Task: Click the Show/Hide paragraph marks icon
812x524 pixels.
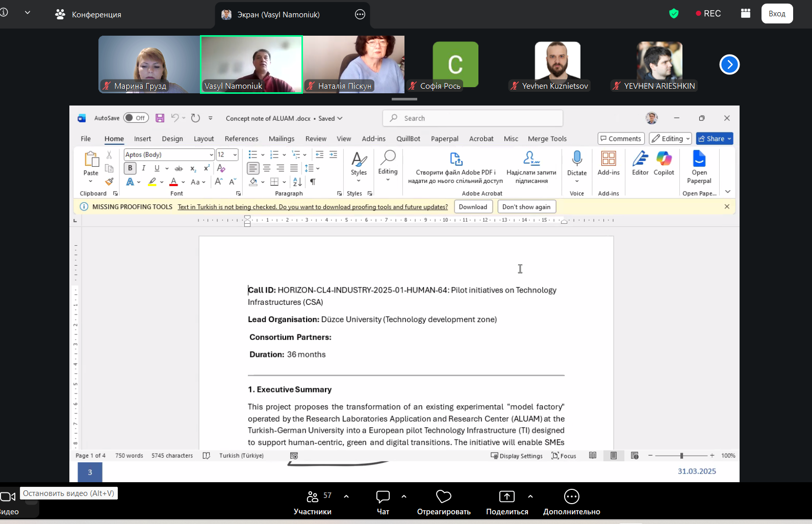Action: 313,182
